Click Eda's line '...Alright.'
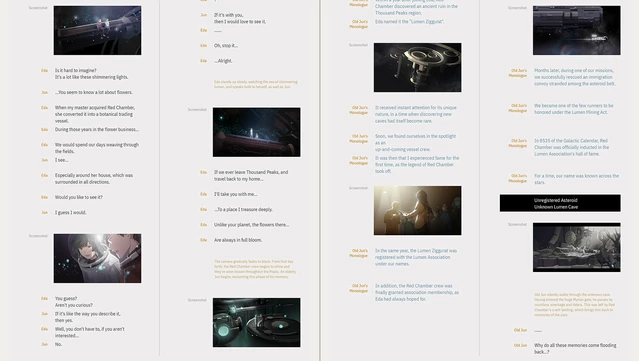The image size is (639, 361). pyautogui.click(x=223, y=61)
